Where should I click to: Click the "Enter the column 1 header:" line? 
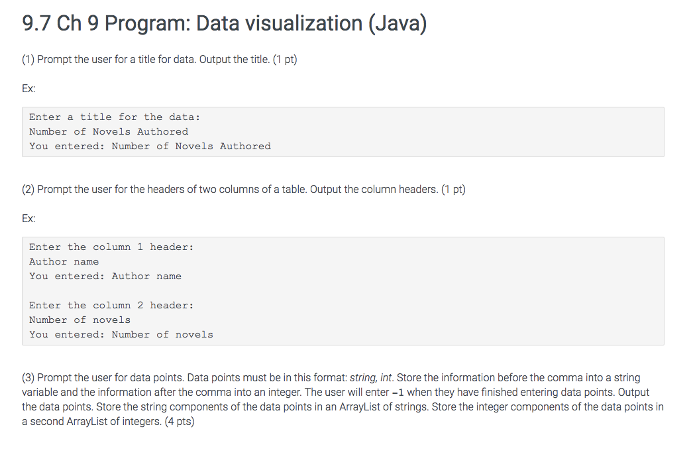[x=111, y=247]
